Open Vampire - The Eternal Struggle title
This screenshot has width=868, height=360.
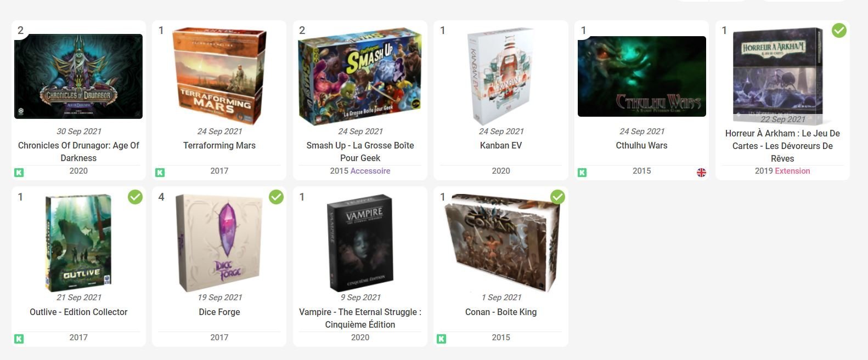(360, 318)
